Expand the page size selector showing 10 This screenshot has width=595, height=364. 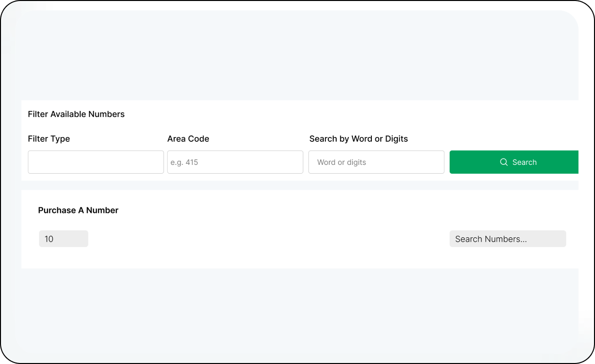(x=64, y=239)
